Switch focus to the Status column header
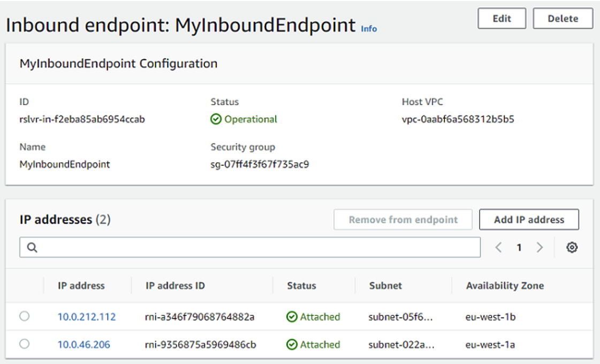 (301, 285)
